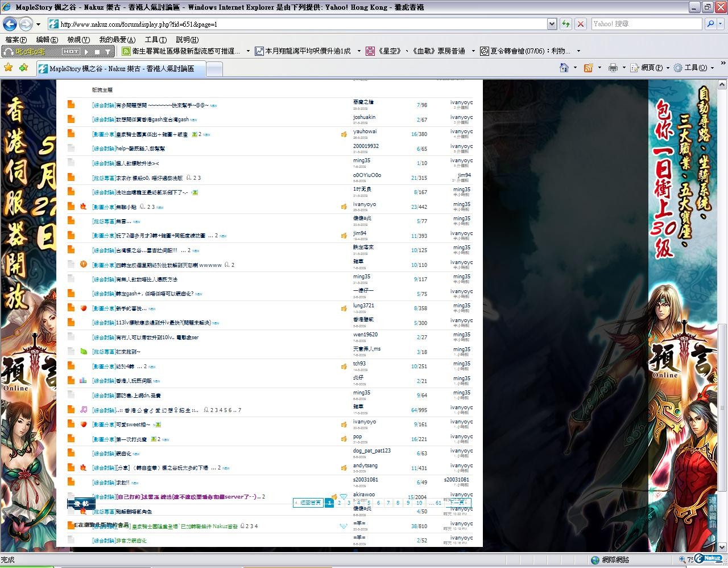
Task: Open user andytsang profile link
Action: (x=365, y=465)
